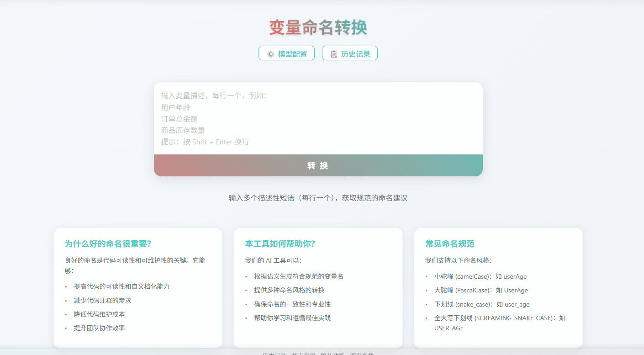Click the 本工具如何帮助你 card heading
644x355 pixels.
[x=280, y=244]
